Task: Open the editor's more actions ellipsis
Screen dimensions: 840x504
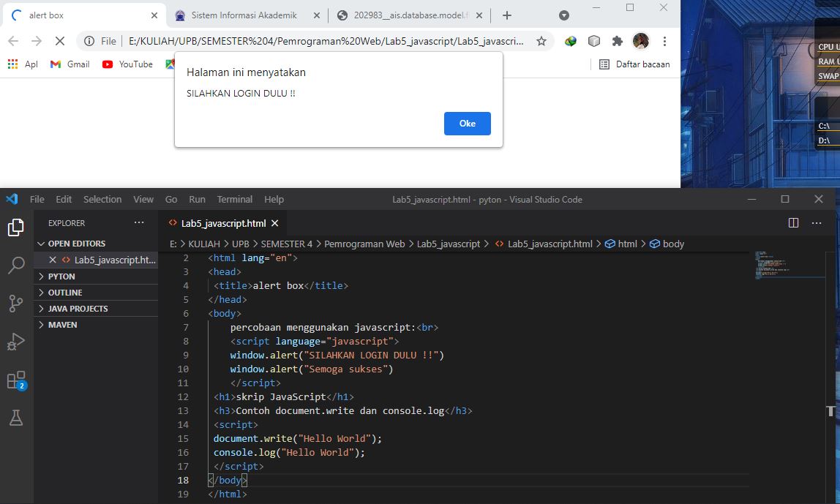Action: 817,223
